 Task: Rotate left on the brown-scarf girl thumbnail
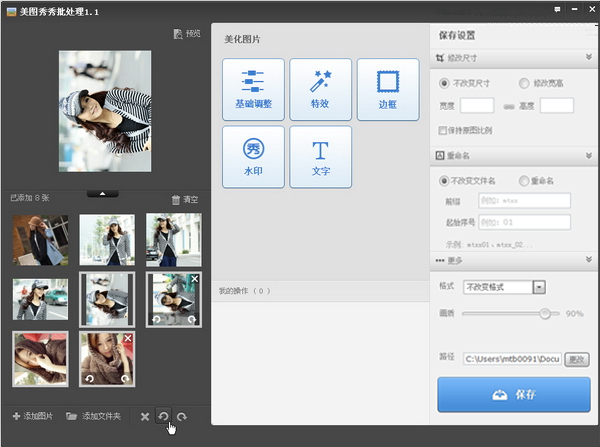[89, 378]
